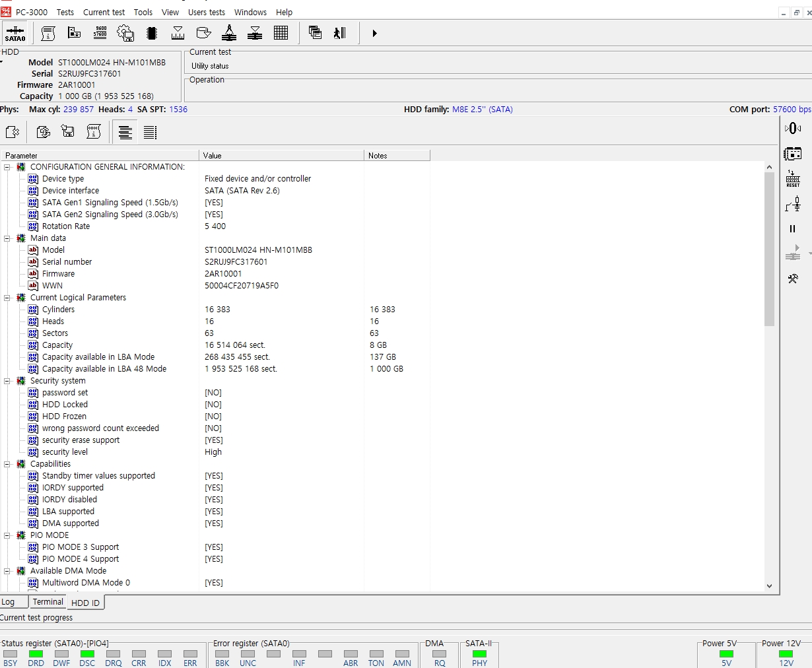The width and height of the screenshot is (812, 668).
Task: Click the pause icon in right sidebar
Action: tap(792, 229)
